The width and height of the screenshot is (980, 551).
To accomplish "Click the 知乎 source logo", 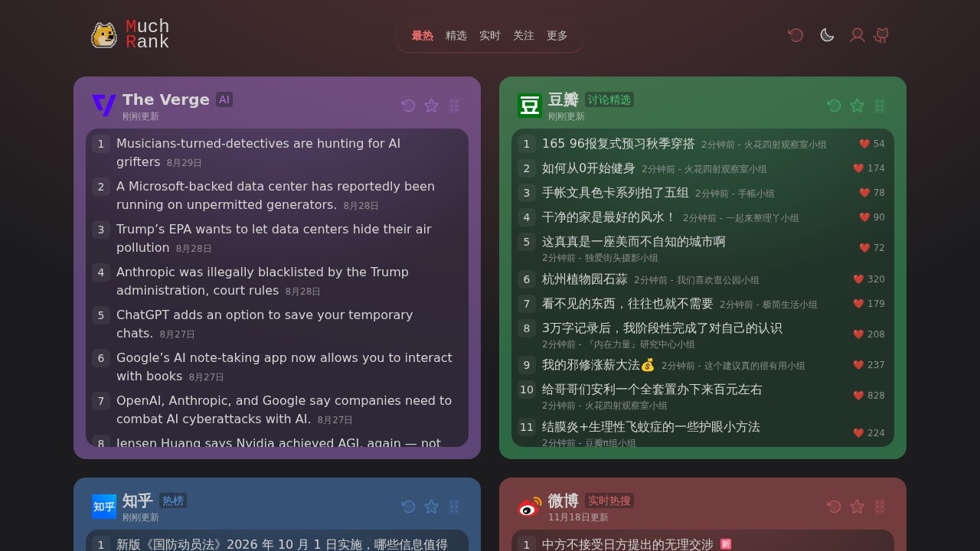I will pos(104,507).
